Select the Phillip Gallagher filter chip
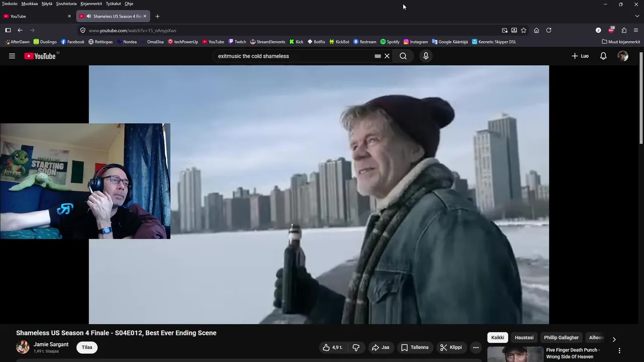Screen dimensions: 644x362 tap(561, 338)
